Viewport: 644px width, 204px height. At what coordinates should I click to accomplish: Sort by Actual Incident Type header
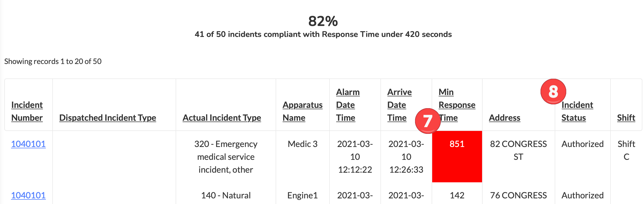pos(222,118)
